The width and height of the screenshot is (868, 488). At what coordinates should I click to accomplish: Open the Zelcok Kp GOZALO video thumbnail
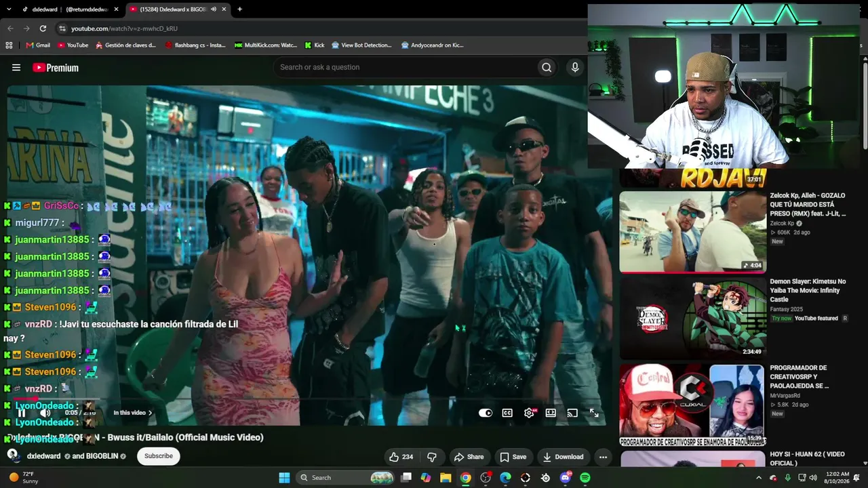[x=692, y=232]
